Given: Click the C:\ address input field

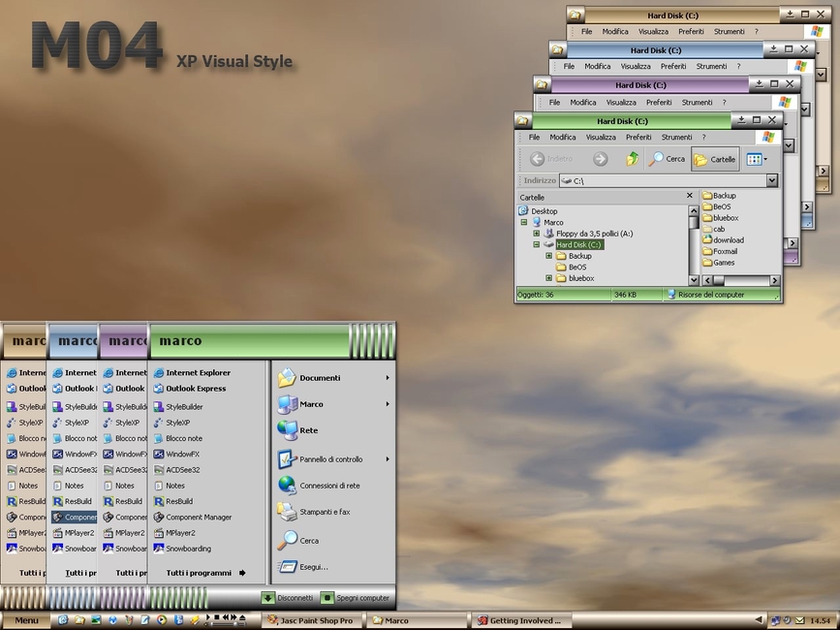Looking at the screenshot, I should coord(664,180).
